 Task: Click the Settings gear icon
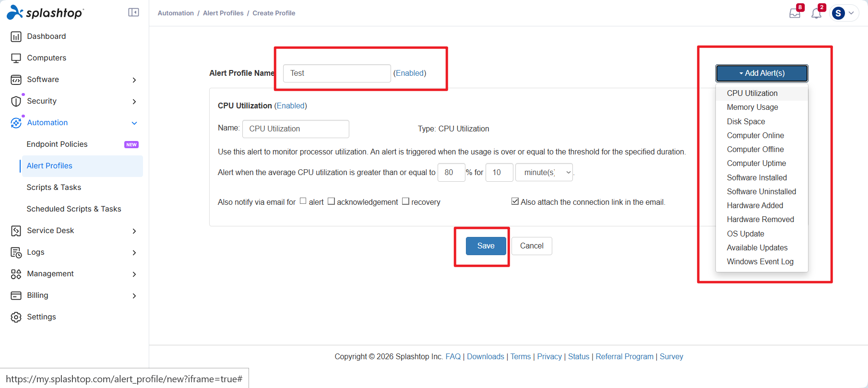click(16, 317)
